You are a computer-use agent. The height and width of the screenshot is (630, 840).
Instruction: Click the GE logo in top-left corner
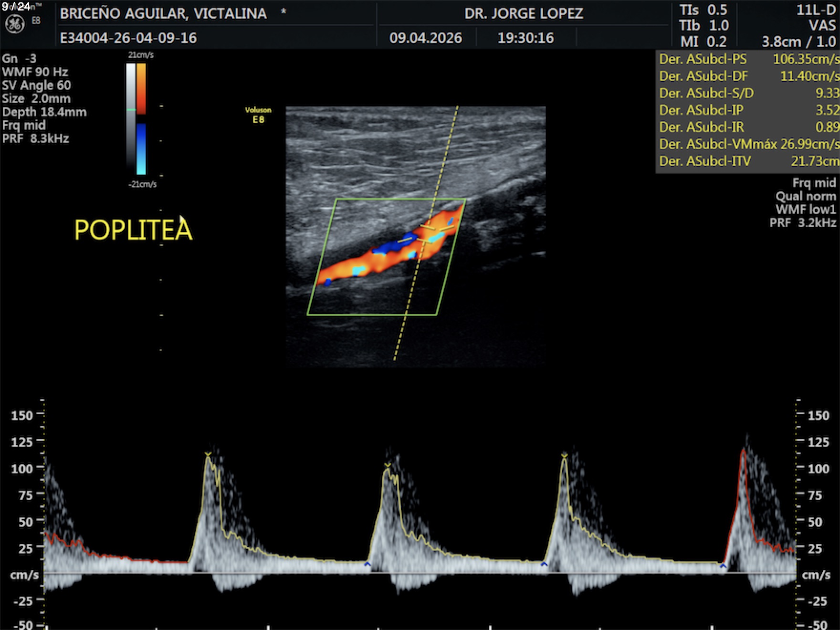[x=14, y=24]
